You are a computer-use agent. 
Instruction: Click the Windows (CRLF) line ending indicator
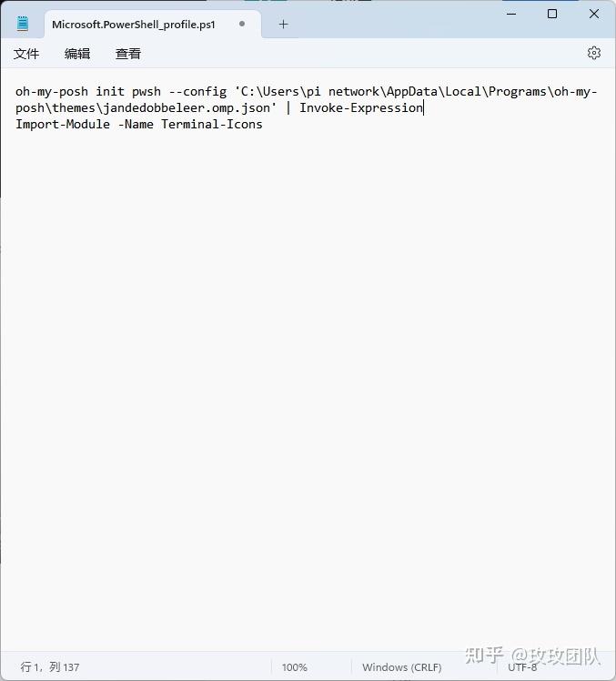(x=401, y=667)
